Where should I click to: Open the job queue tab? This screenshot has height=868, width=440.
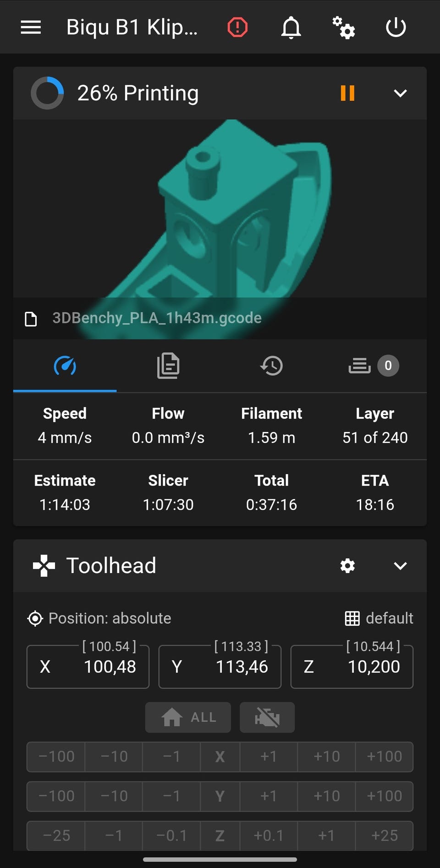click(x=374, y=366)
